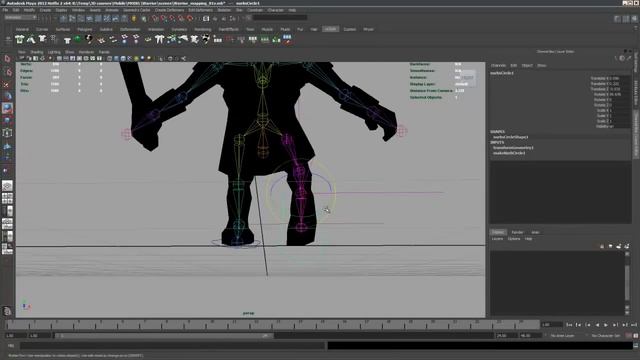Switch to four-view panel layout
Screen dimensions: 640x360
[x=7, y=198]
